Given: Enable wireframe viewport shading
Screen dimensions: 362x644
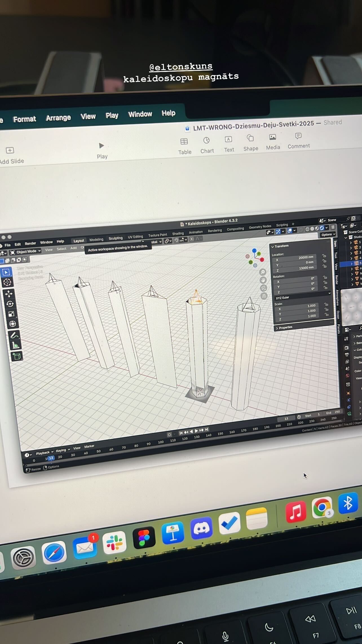Looking at the screenshot, I should [x=307, y=229].
